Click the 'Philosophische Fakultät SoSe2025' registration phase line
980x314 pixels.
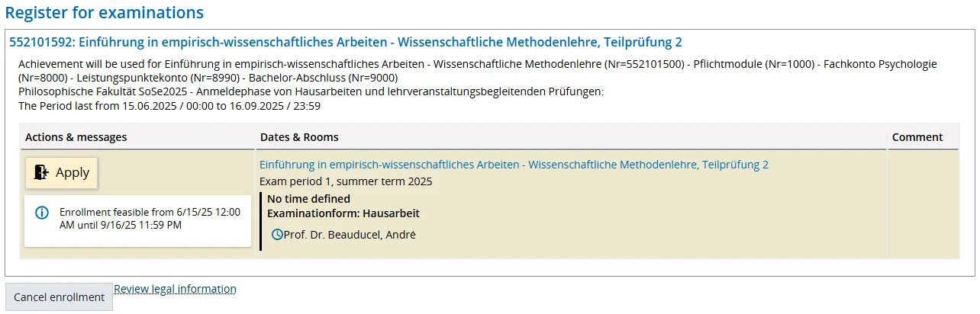click(311, 91)
